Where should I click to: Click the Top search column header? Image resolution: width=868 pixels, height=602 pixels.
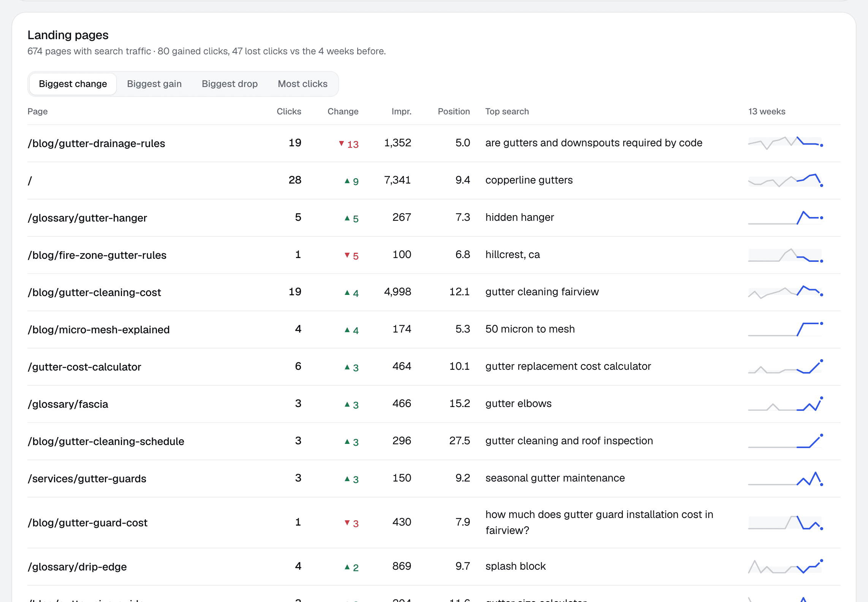507,111
